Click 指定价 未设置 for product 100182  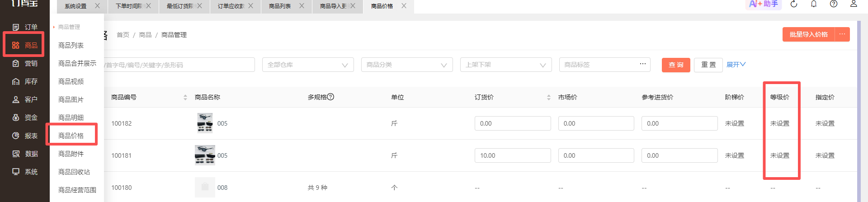coord(825,123)
